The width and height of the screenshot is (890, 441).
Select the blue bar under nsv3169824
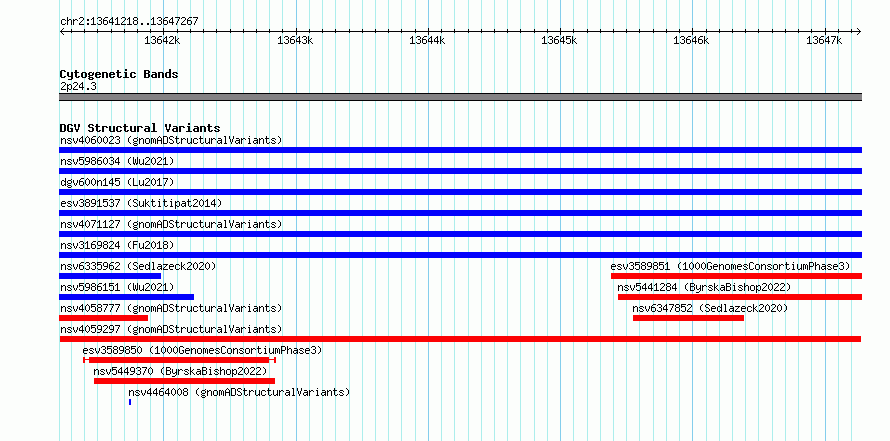[x=460, y=255]
